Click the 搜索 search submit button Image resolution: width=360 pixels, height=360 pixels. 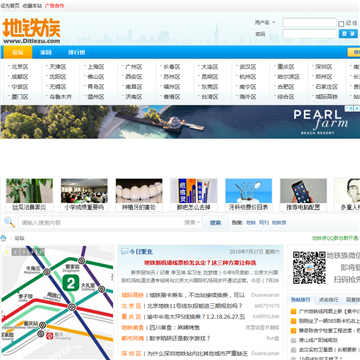215,222
